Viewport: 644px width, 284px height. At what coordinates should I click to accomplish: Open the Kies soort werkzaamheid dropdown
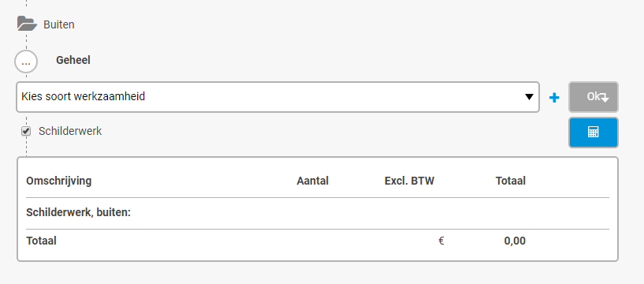click(x=277, y=97)
